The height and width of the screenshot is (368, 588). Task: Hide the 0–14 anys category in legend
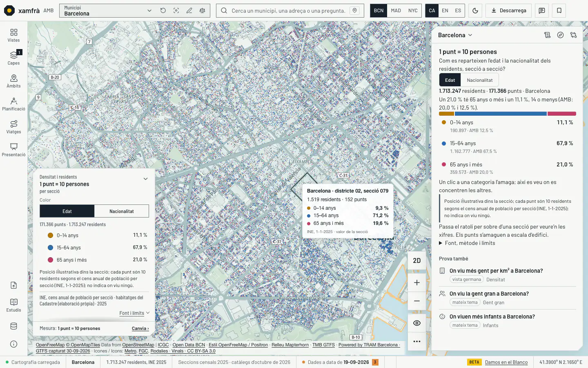(97, 235)
